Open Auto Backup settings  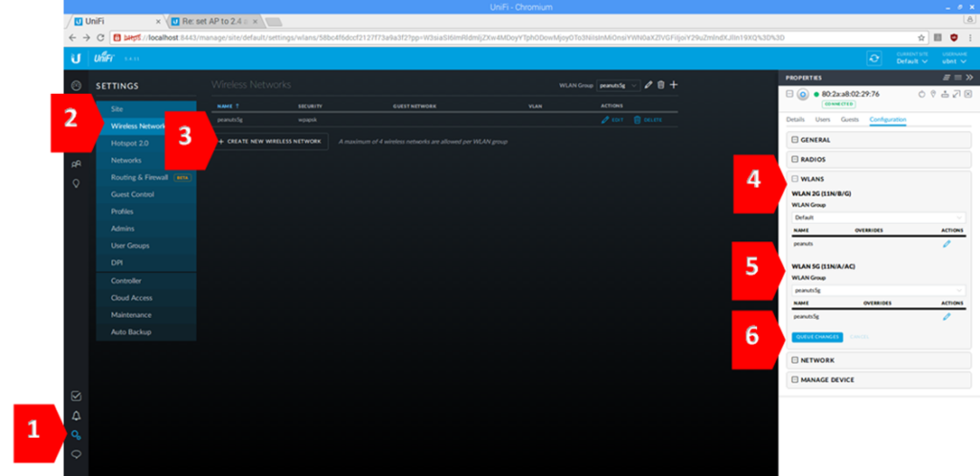click(x=146, y=332)
